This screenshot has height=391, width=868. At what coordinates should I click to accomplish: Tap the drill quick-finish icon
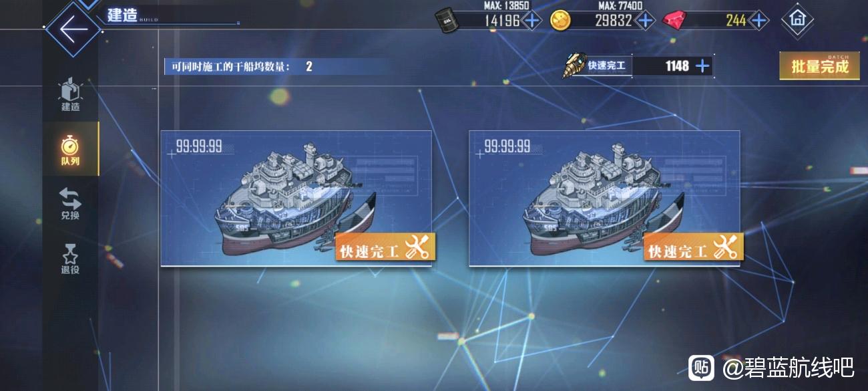[574, 66]
